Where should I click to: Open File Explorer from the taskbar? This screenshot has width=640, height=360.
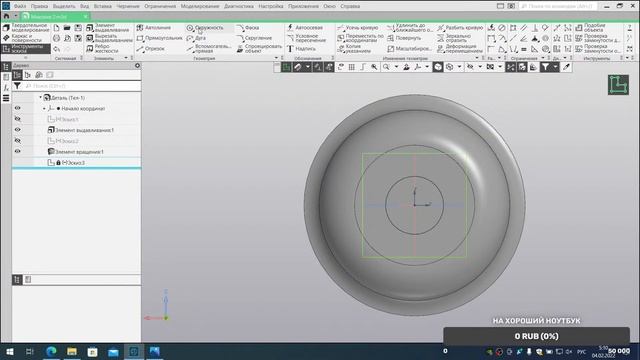click(72, 351)
